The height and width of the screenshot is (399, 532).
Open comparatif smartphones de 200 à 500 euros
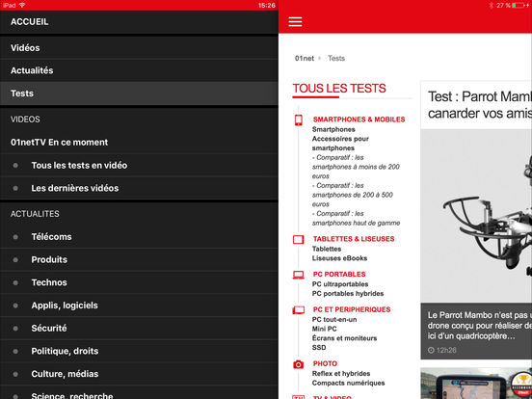pyautogui.click(x=353, y=195)
